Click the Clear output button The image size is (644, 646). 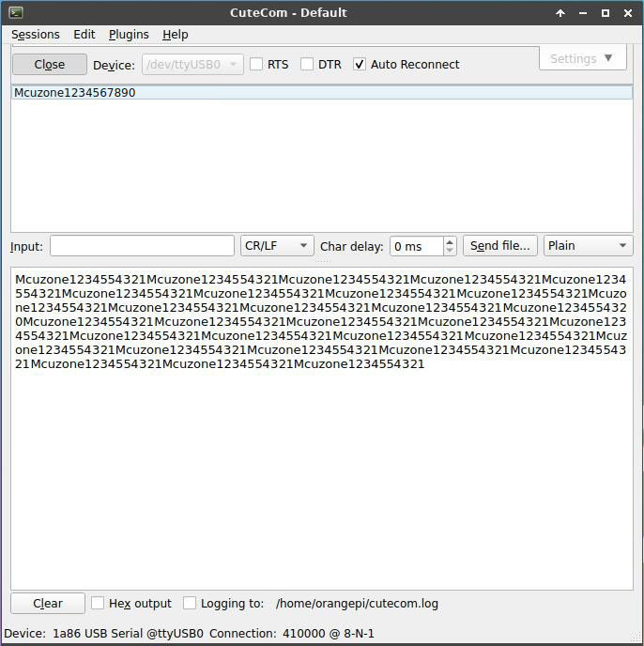(x=48, y=604)
